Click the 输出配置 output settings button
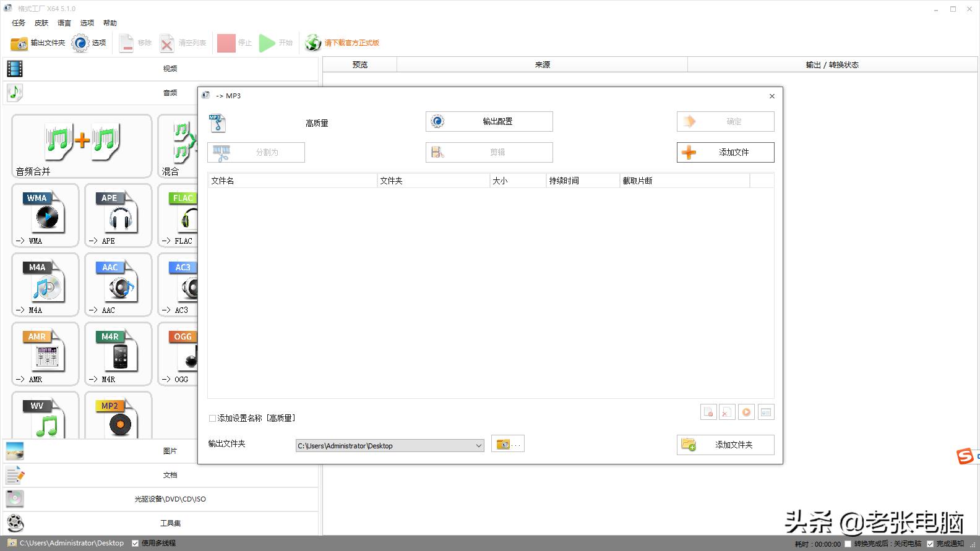 point(489,122)
